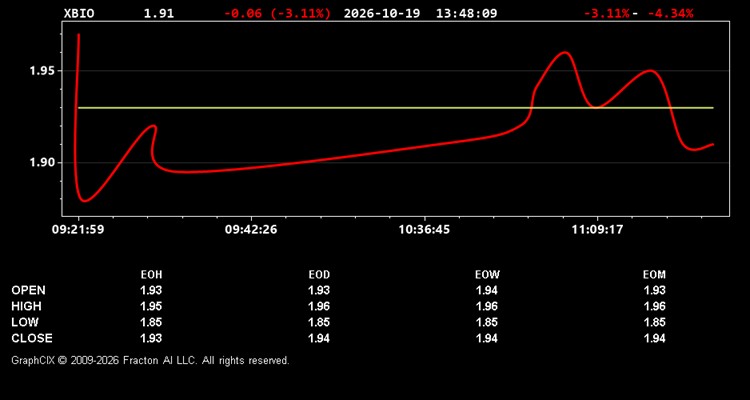Click the 11:09:17 time axis label
The width and height of the screenshot is (750, 400).
tap(597, 230)
